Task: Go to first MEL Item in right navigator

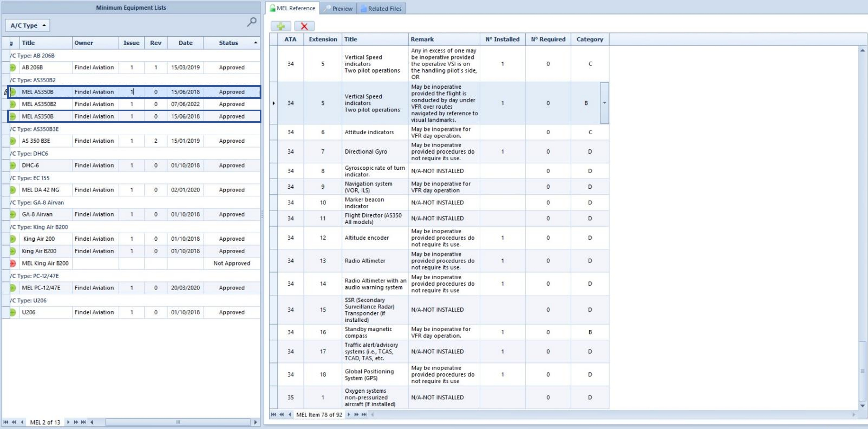Action: click(x=273, y=415)
